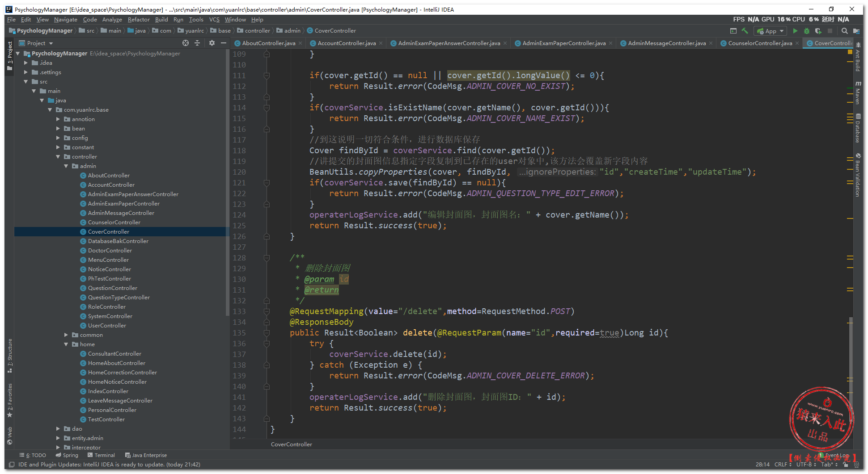Collapse all nodes in Project panel
Image resolution: width=868 pixels, height=474 pixels.
(197, 43)
